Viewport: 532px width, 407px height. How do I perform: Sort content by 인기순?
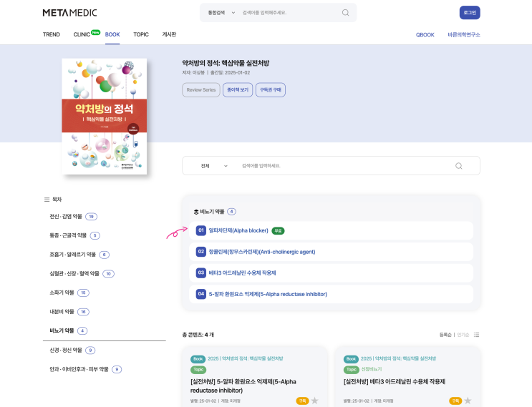click(x=463, y=335)
